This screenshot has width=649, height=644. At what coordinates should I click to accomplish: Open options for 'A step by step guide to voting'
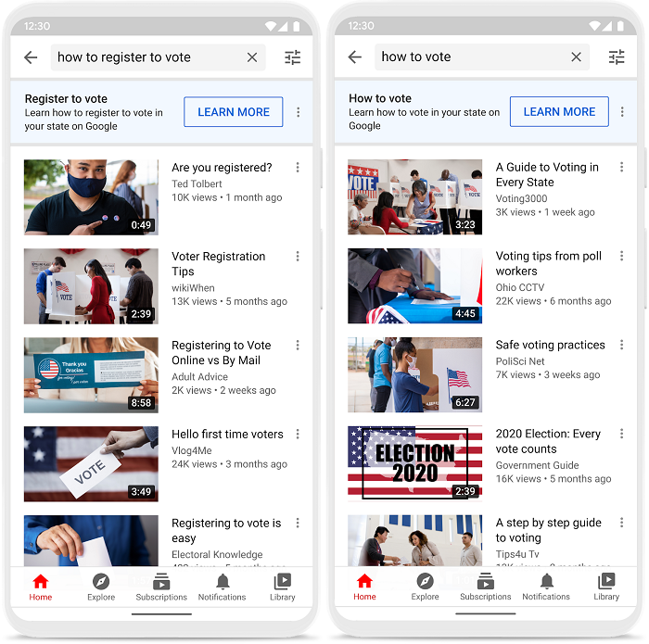pos(622,523)
